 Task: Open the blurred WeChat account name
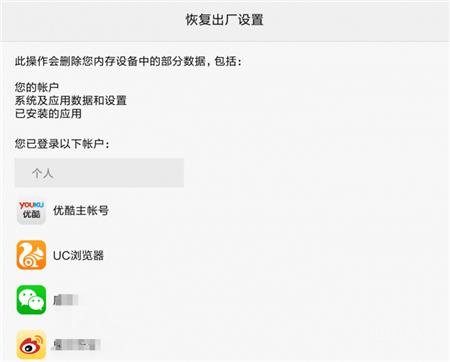click(65, 300)
